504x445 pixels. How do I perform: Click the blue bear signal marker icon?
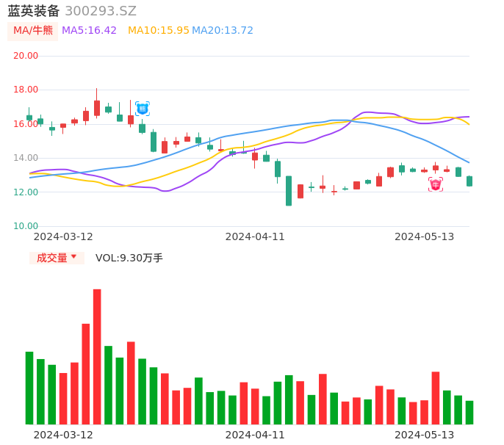point(142,109)
